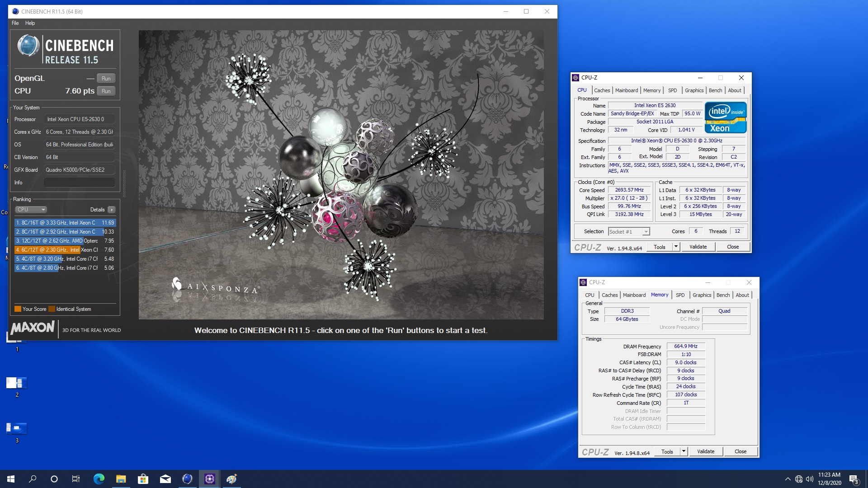The width and height of the screenshot is (868, 488).
Task: Switch to CPU tab in lower CPU-Z
Action: point(590,295)
